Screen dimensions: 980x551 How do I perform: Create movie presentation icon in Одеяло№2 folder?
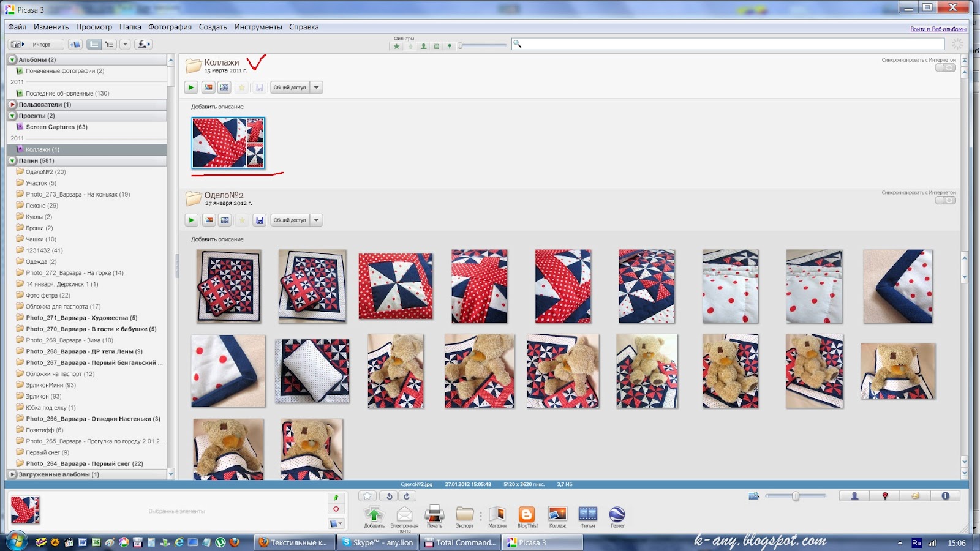point(225,220)
